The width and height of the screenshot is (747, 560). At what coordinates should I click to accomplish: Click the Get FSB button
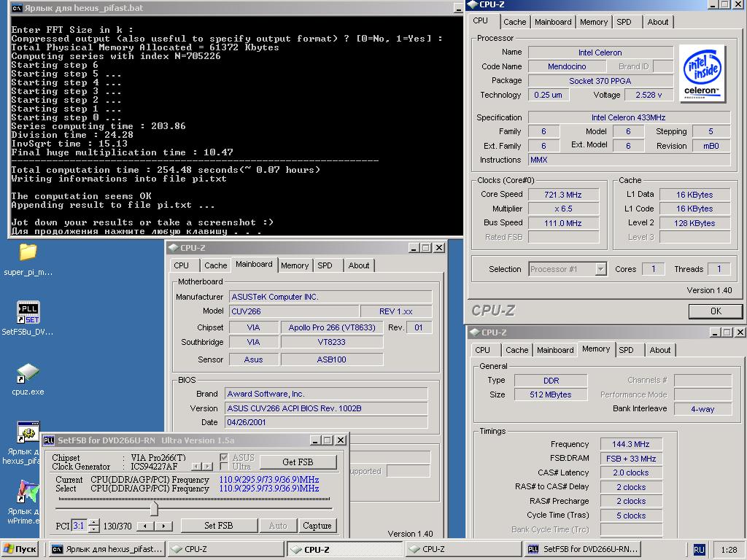pos(298,462)
